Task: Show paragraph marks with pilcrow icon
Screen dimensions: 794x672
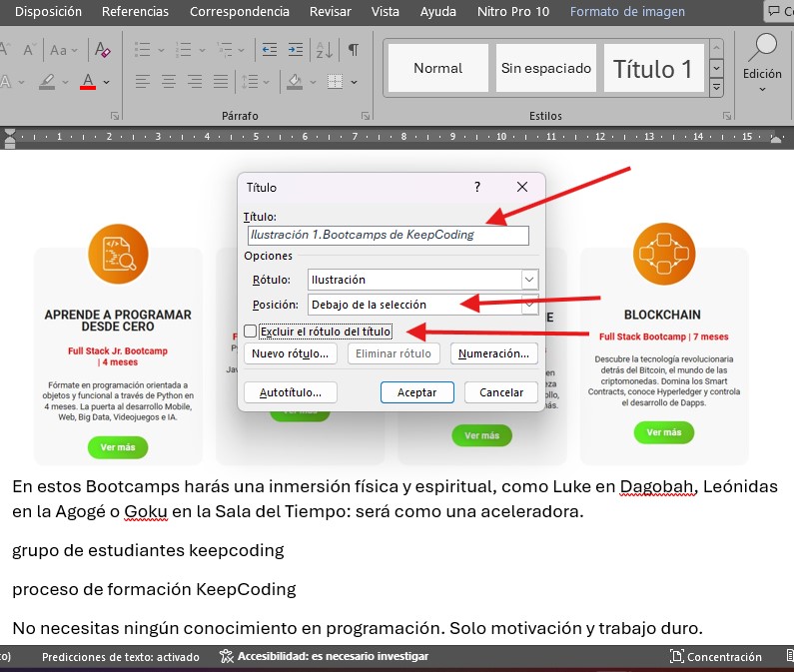Action: 354,50
